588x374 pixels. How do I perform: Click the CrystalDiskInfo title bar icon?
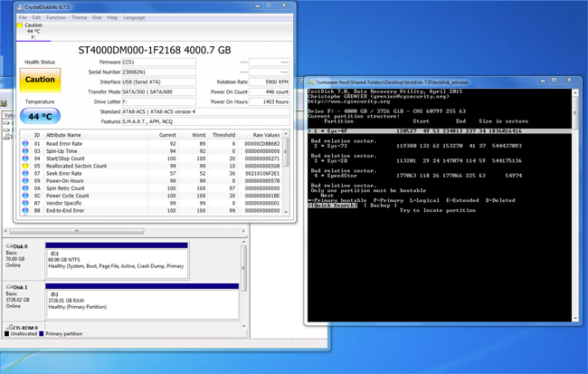tap(22, 6)
